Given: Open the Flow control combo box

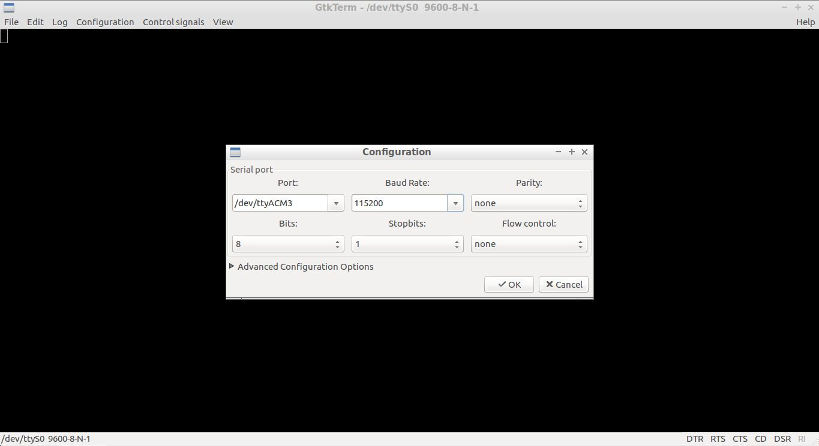Looking at the screenshot, I should (x=529, y=244).
